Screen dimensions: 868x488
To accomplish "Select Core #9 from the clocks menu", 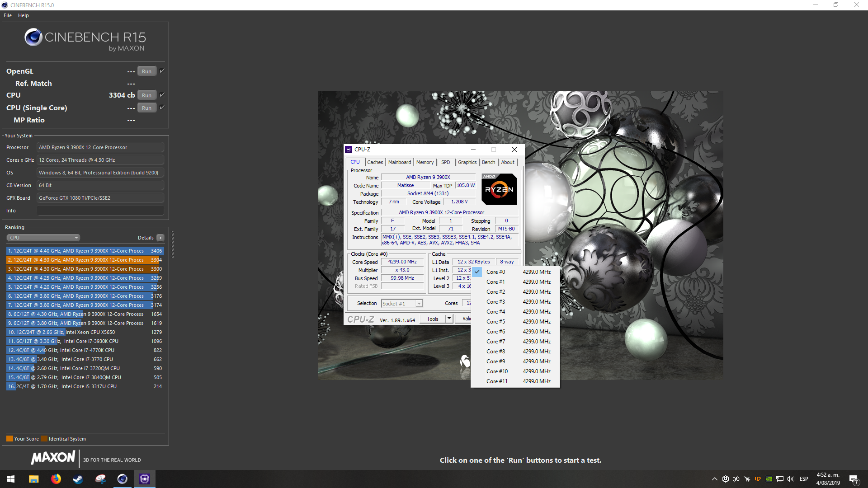I will pyautogui.click(x=515, y=361).
